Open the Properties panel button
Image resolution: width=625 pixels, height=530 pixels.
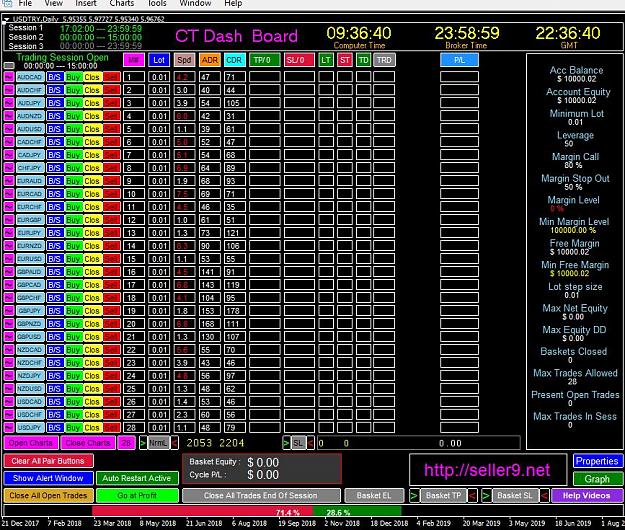click(597, 461)
